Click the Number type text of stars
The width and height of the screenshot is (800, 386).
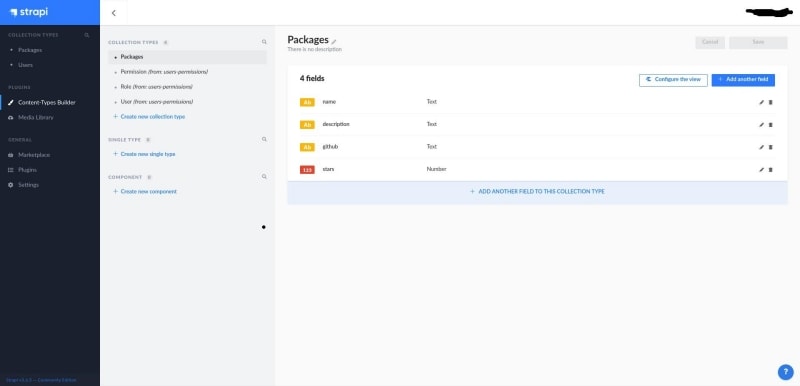click(436, 169)
